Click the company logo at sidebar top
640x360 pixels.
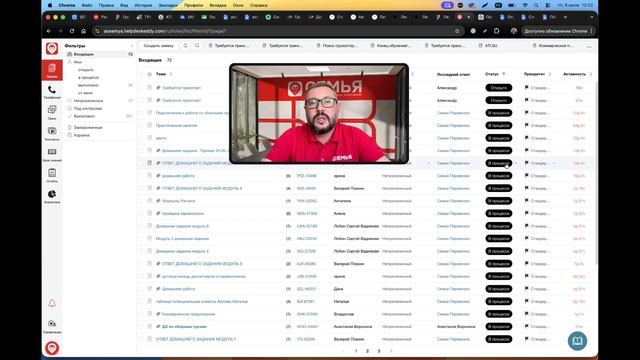(52, 49)
